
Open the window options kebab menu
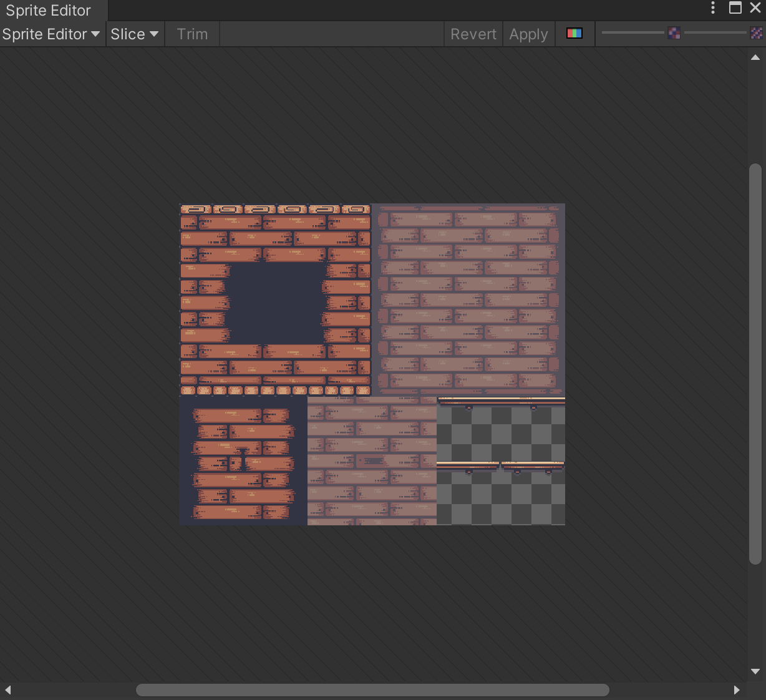pos(713,7)
